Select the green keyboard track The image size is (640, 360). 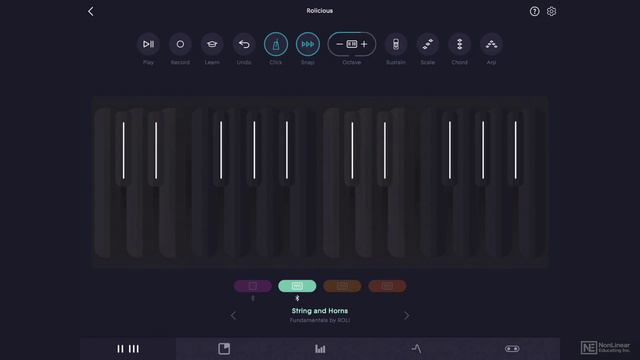(x=297, y=286)
